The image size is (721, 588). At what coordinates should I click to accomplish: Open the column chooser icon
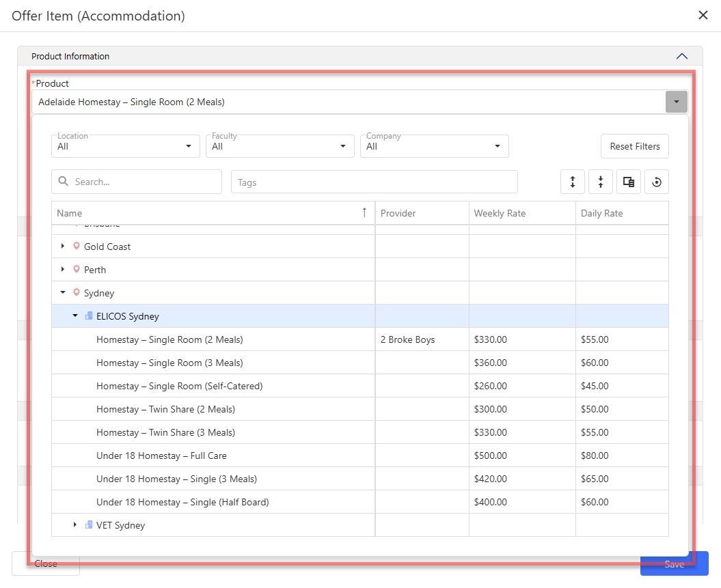(629, 182)
